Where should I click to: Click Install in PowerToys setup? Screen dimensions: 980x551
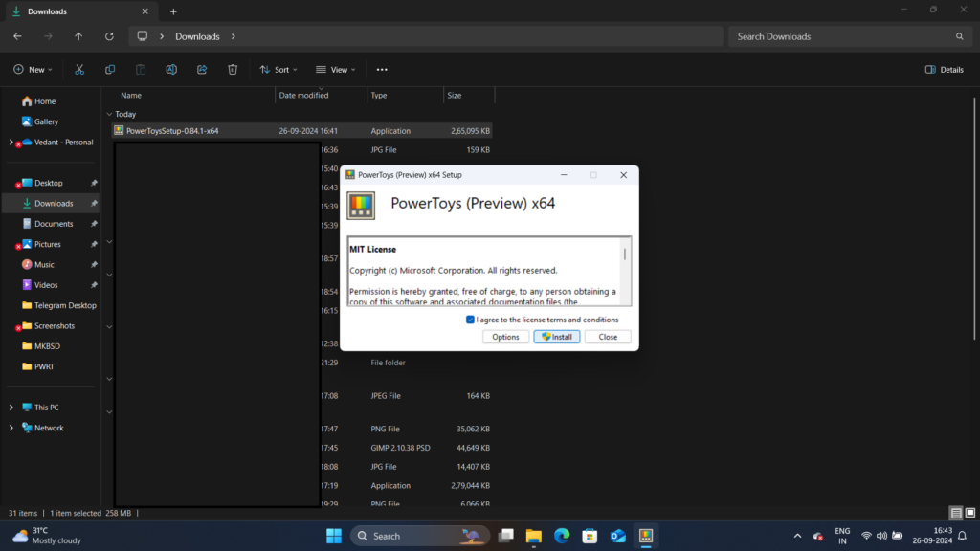(556, 337)
